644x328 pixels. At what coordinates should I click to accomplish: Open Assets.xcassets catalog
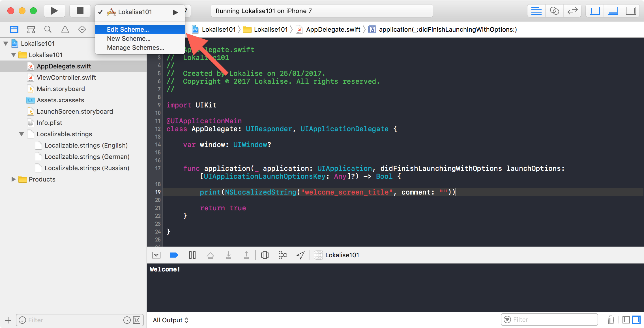point(74,100)
